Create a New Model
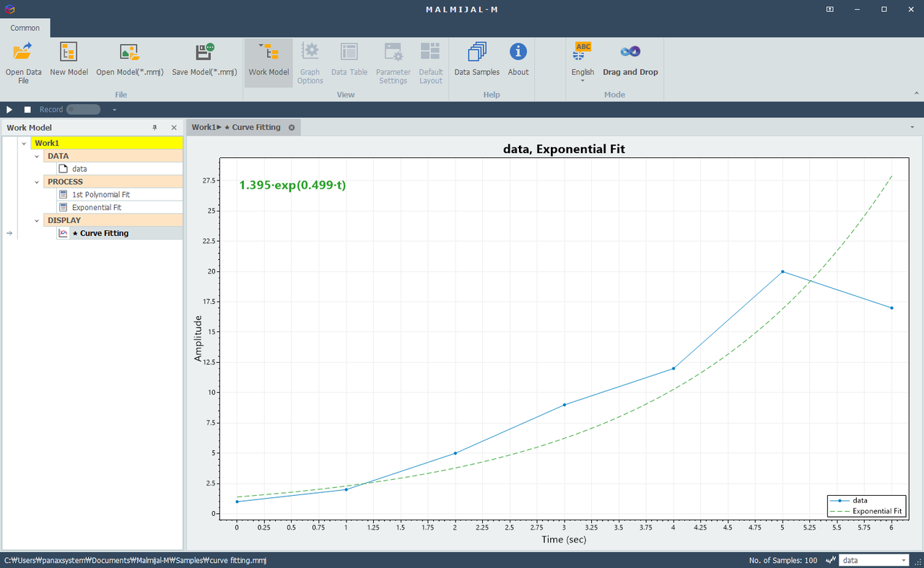 [69, 59]
